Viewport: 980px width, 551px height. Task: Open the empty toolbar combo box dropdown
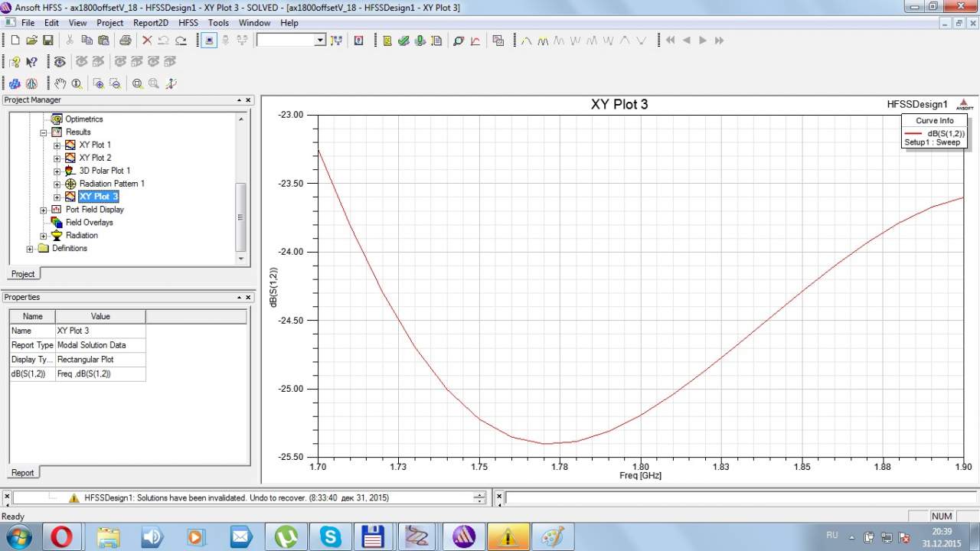(x=320, y=41)
